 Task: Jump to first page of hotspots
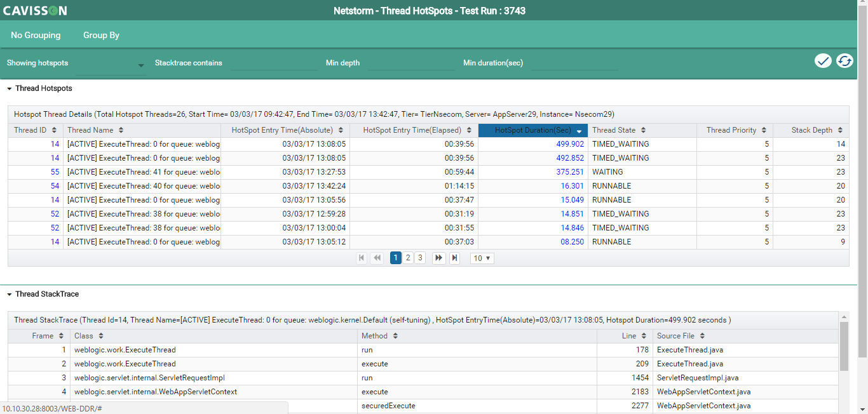[x=362, y=258]
